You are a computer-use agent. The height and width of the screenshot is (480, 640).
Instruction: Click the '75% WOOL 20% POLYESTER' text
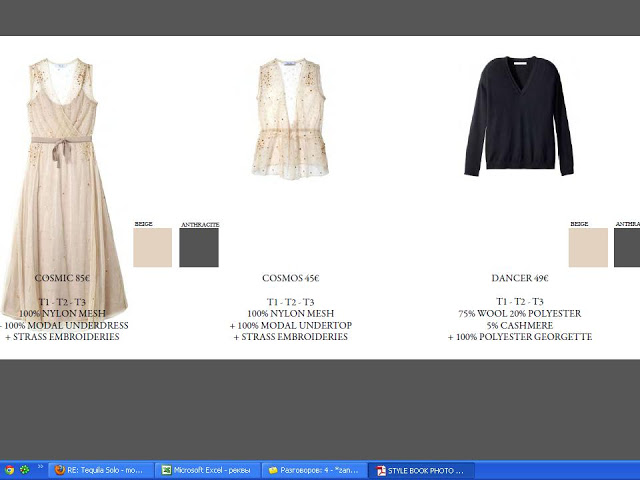tap(519, 314)
